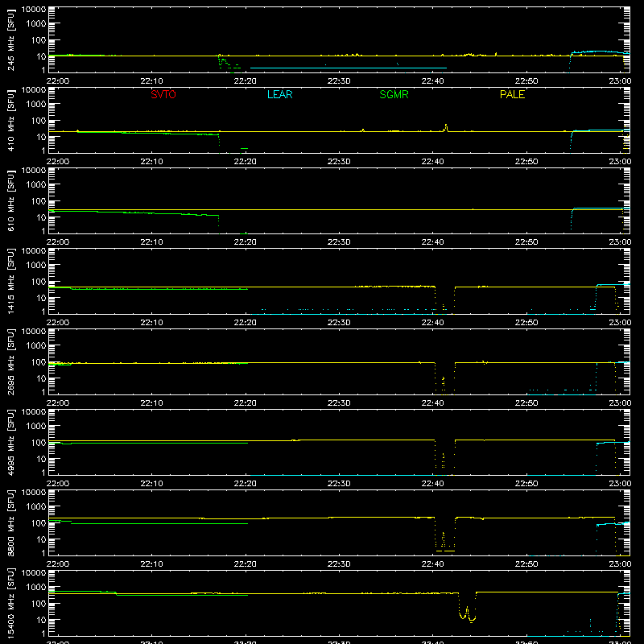Click 23:00 tick under the 245 MHz plot
Screen dimensions: 644x644
pyautogui.click(x=620, y=81)
